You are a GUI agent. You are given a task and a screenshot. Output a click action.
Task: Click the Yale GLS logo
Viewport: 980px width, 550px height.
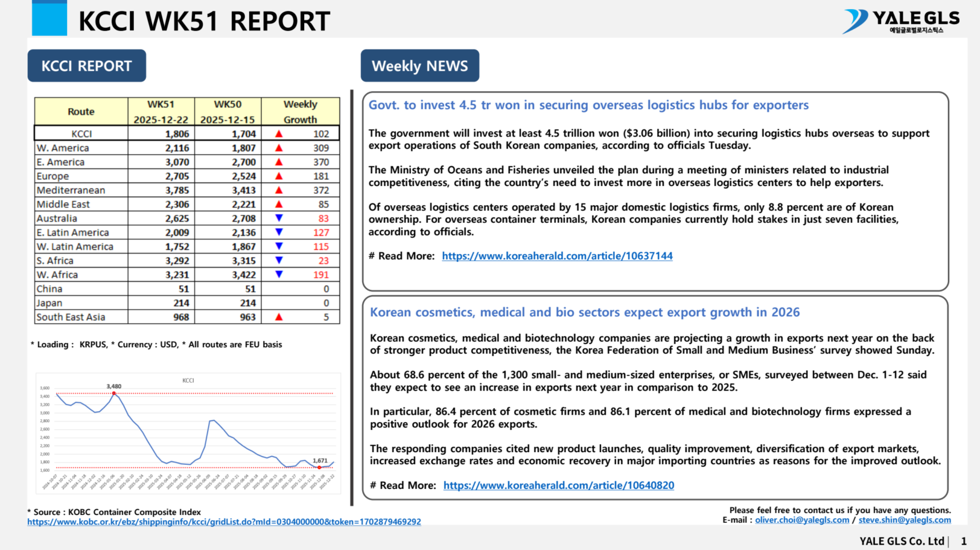click(x=901, y=21)
